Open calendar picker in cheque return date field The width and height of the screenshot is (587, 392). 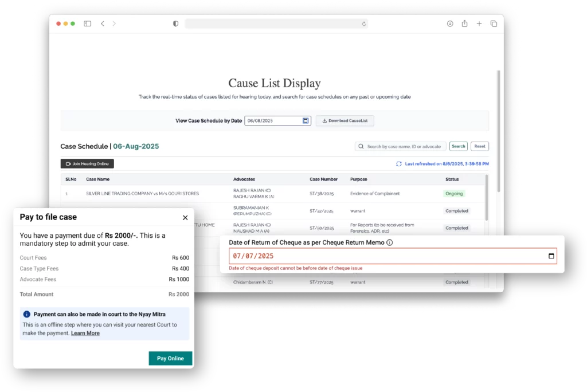[551, 256]
